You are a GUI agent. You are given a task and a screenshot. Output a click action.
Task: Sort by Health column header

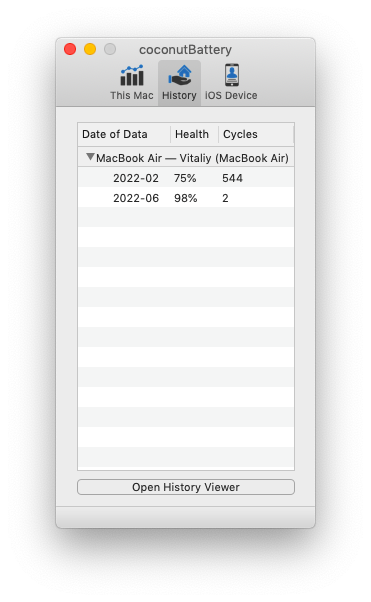(x=194, y=134)
